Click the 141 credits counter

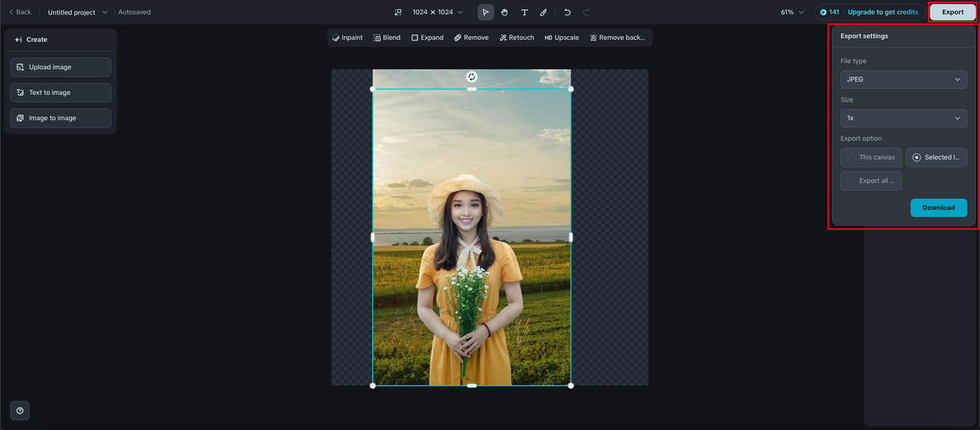(x=830, y=12)
